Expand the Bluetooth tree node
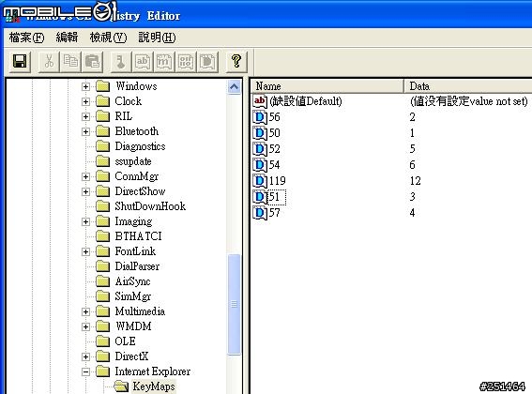 point(85,131)
